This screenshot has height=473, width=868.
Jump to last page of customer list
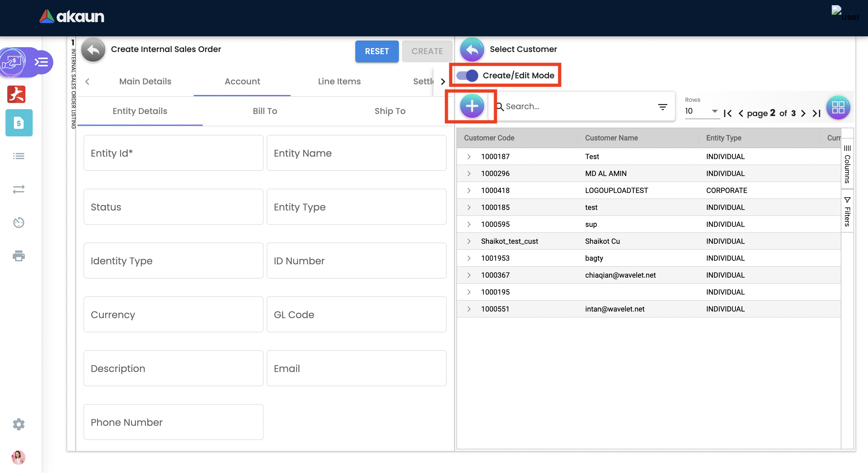817,113
